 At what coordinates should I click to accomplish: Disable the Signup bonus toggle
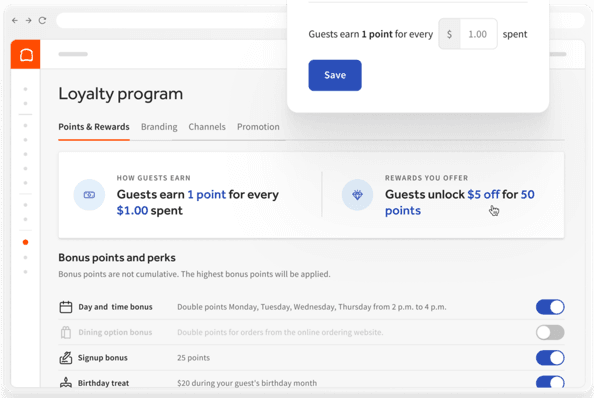[550, 357]
